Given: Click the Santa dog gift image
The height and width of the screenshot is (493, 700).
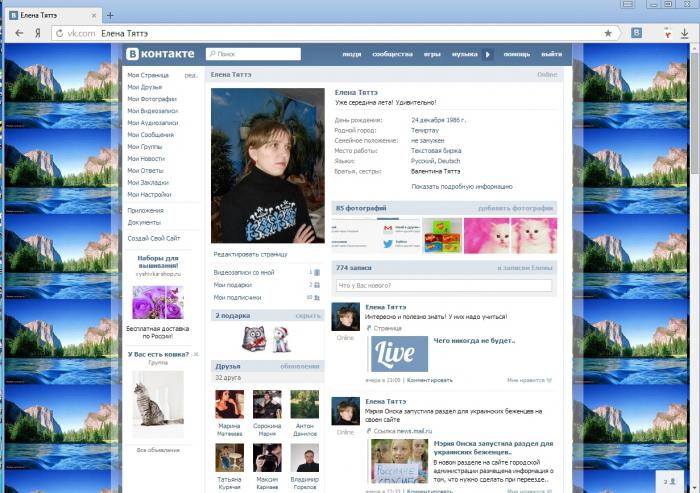Looking at the screenshot, I should [281, 339].
